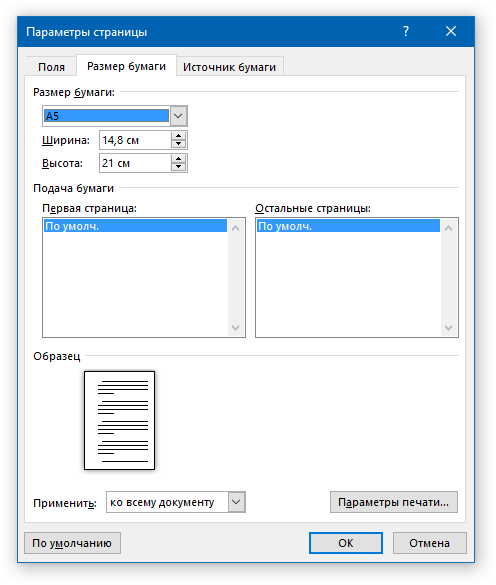The width and height of the screenshot is (496, 585).
Task: Click the Параметры печати button
Action: [393, 502]
